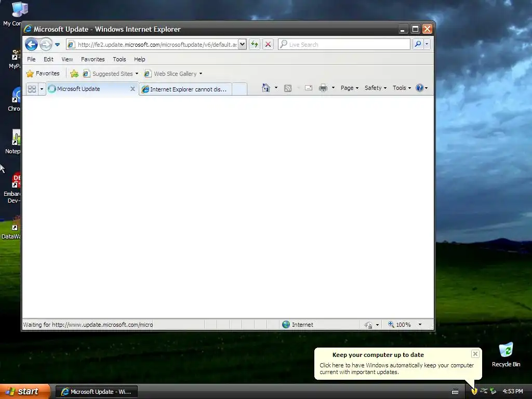Image resolution: width=532 pixels, height=399 pixels.
Task: Open the Tools menu in menu bar
Action: click(x=119, y=59)
